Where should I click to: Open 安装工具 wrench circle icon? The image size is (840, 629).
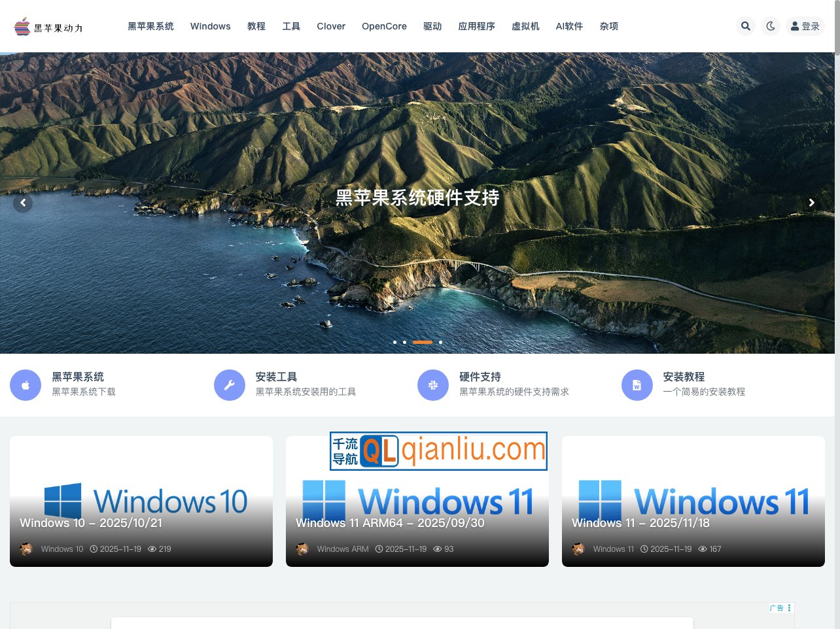coord(230,385)
